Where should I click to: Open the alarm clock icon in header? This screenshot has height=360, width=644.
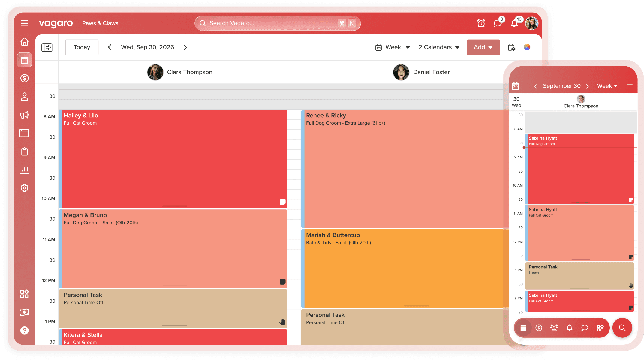click(x=481, y=23)
